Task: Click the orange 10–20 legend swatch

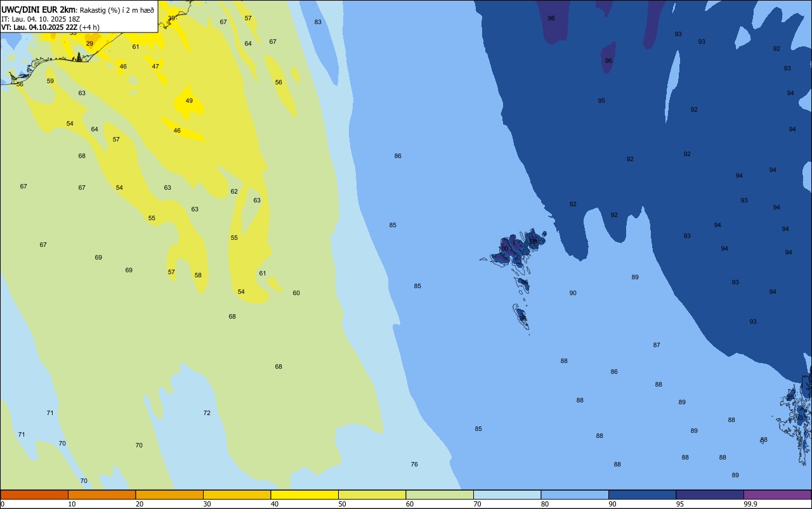Action: (x=101, y=494)
